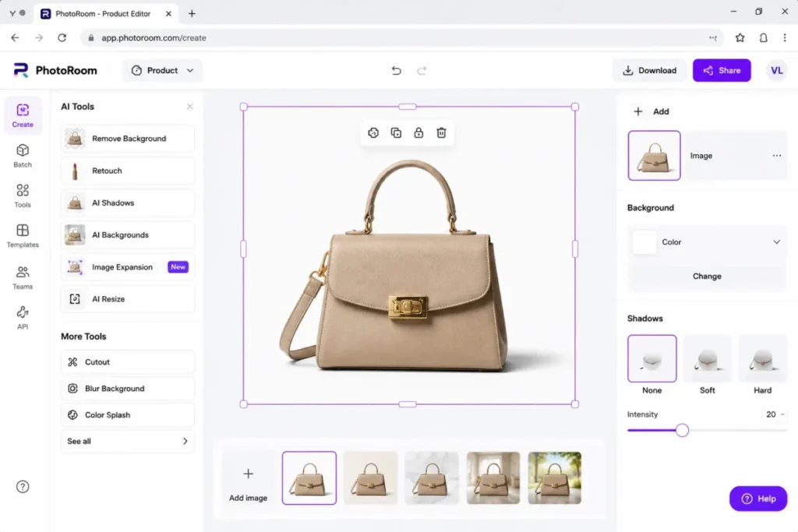
Task: Open the browser tab search dropdown
Action: point(12,13)
